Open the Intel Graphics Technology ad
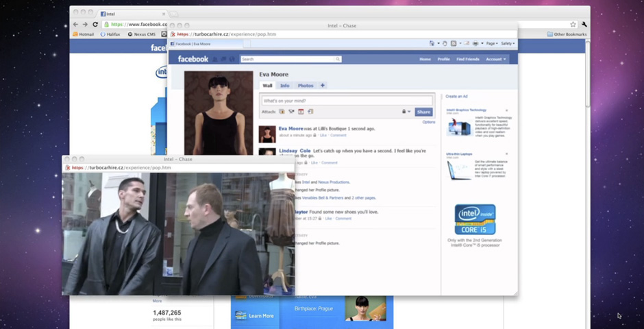The image size is (644, 329). click(466, 110)
